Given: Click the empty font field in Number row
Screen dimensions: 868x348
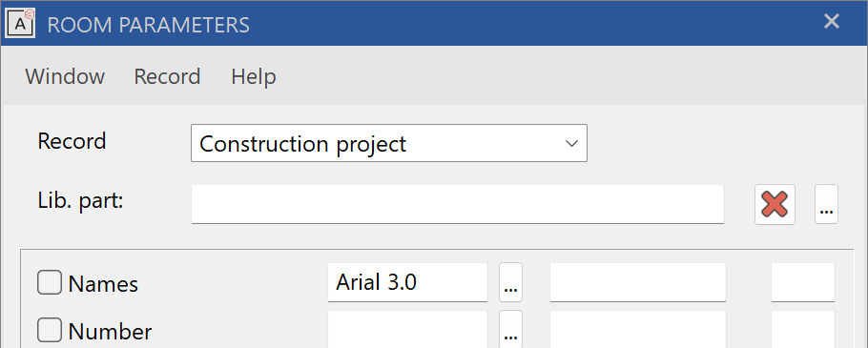Looking at the screenshot, I should [x=407, y=329].
